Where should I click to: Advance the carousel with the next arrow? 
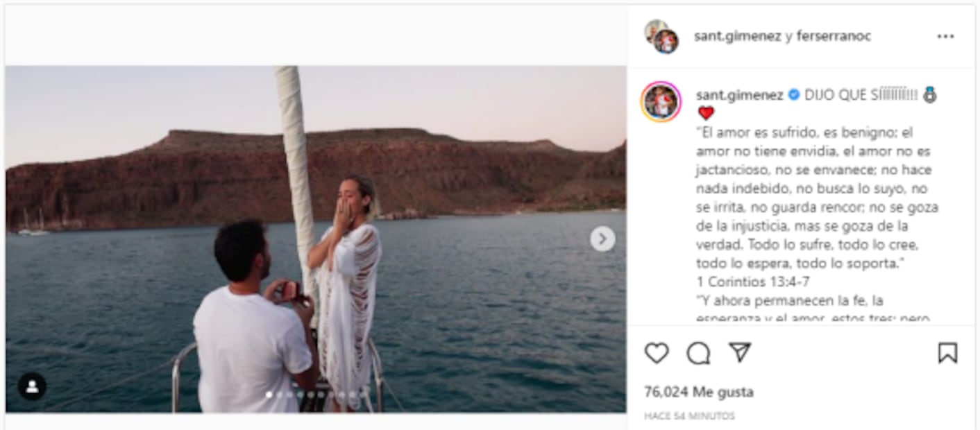pos(601,238)
